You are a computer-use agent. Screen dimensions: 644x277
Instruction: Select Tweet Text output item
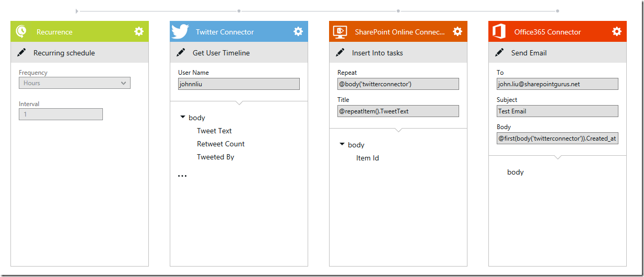[214, 131]
